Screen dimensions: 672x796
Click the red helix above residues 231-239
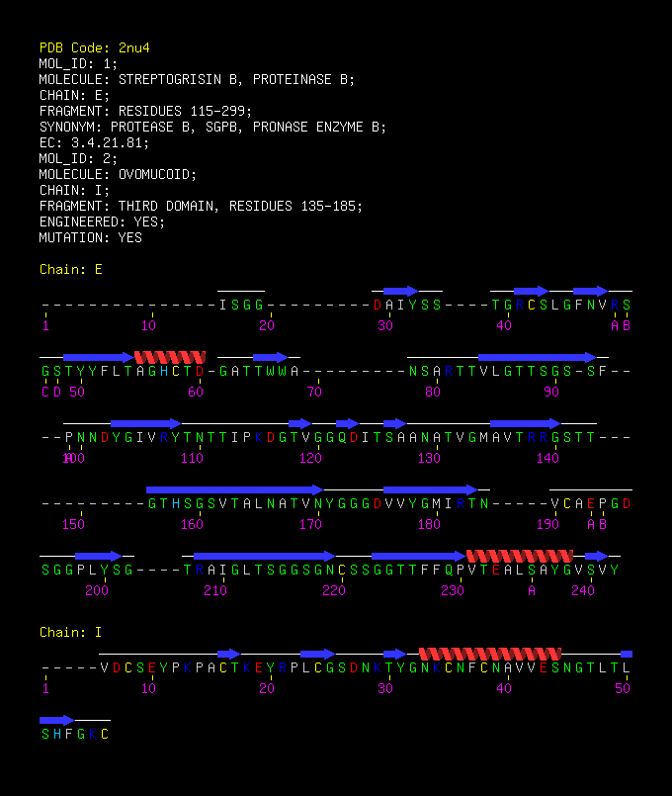point(520,556)
